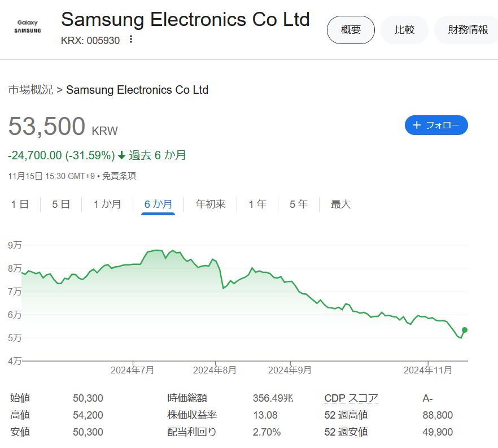498x448 pixels.
Task: Select the 概要 tab
Action: tap(351, 30)
